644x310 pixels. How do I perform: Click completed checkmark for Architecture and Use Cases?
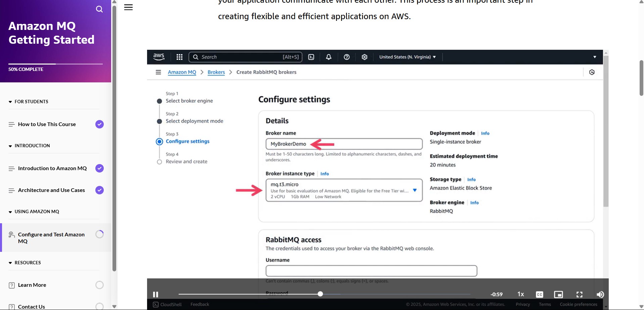tap(99, 190)
